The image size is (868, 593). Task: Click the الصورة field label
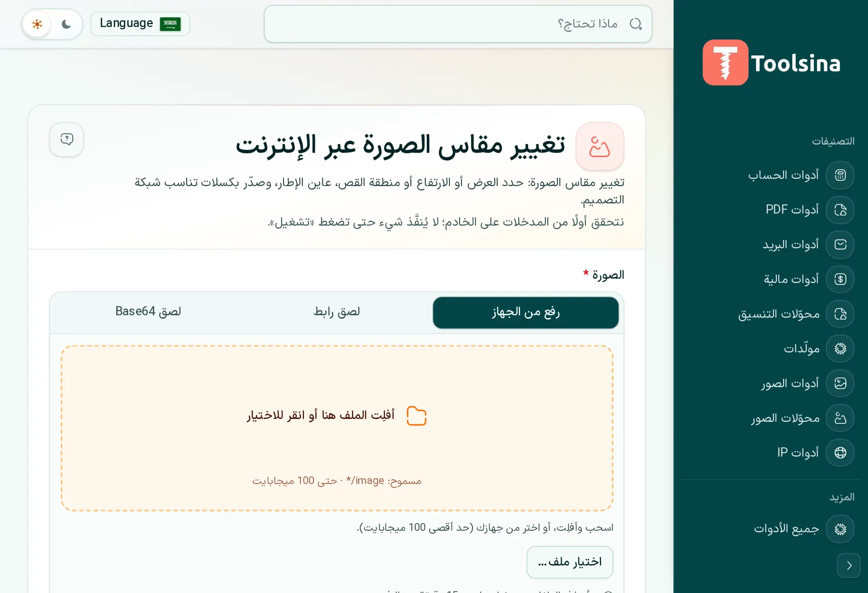608,275
